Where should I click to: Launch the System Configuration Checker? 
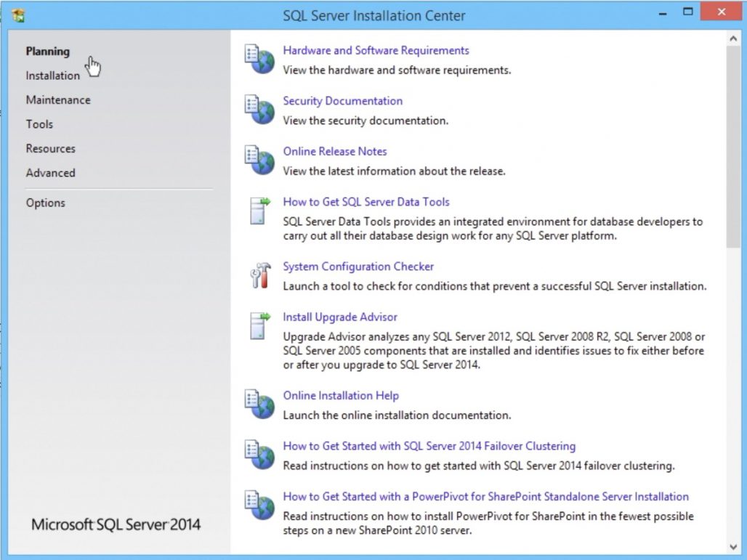(x=358, y=267)
